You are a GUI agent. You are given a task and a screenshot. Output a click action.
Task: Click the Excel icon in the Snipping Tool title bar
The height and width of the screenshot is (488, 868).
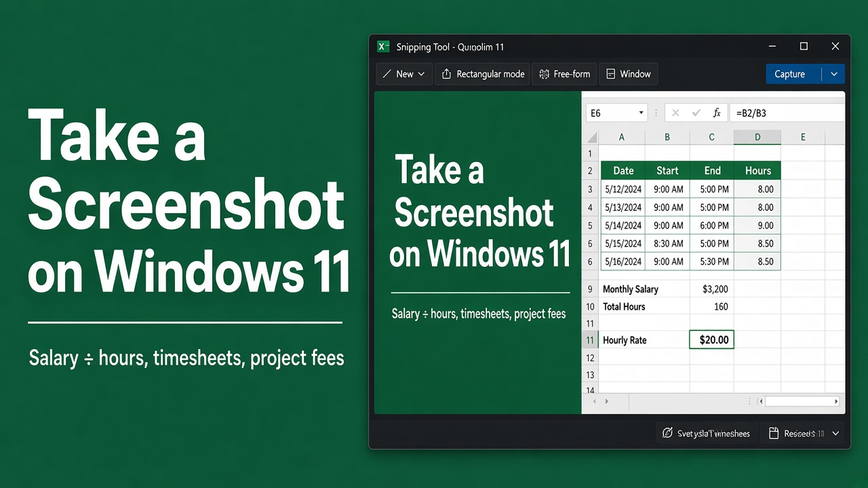tap(384, 47)
